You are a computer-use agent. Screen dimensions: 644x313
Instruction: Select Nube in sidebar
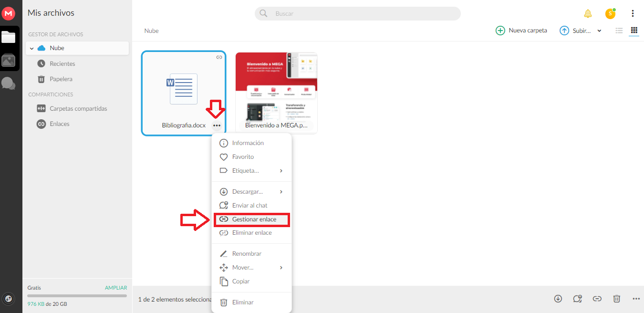pyautogui.click(x=77, y=48)
